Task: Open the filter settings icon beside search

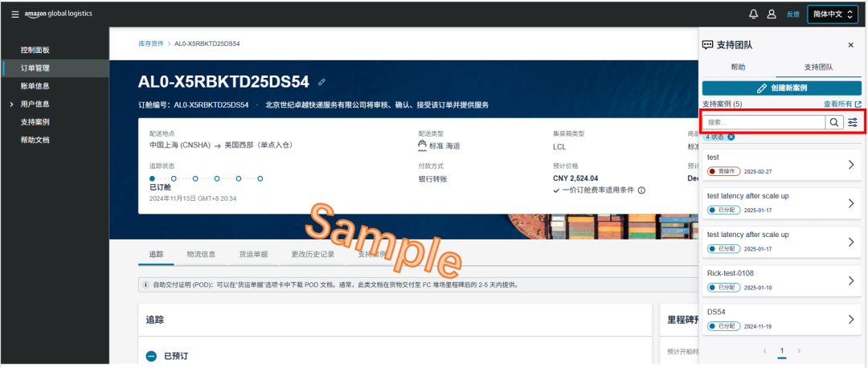Action: [x=853, y=122]
